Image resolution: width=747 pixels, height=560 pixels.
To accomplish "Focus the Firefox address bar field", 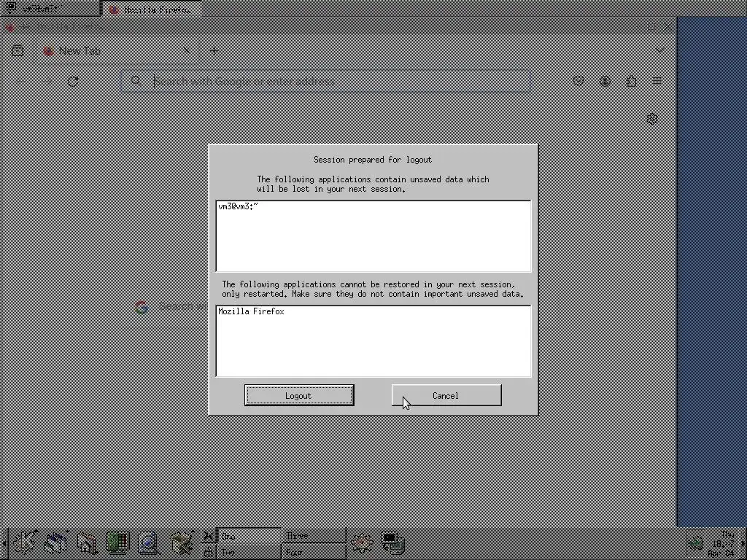I will coord(326,82).
